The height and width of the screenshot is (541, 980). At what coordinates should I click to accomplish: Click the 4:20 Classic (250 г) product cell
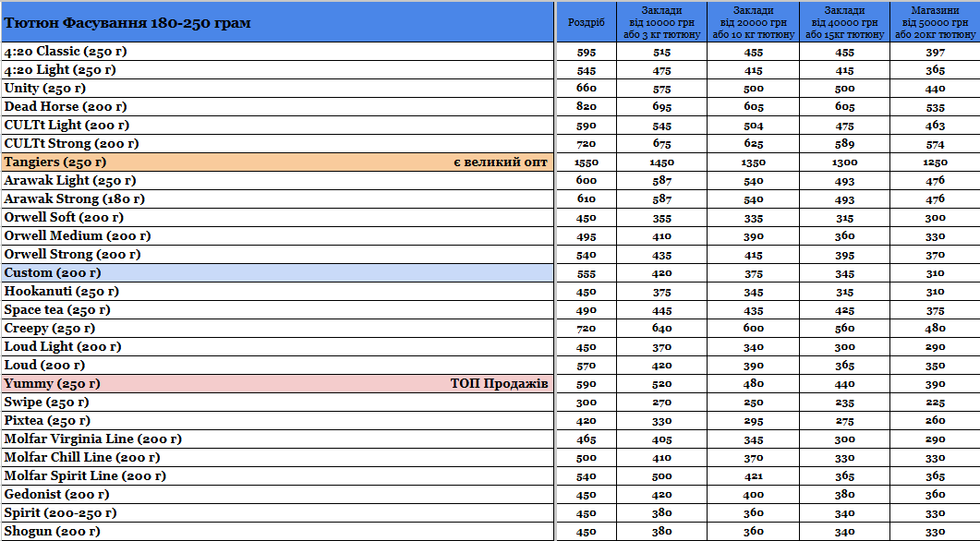coord(277,52)
